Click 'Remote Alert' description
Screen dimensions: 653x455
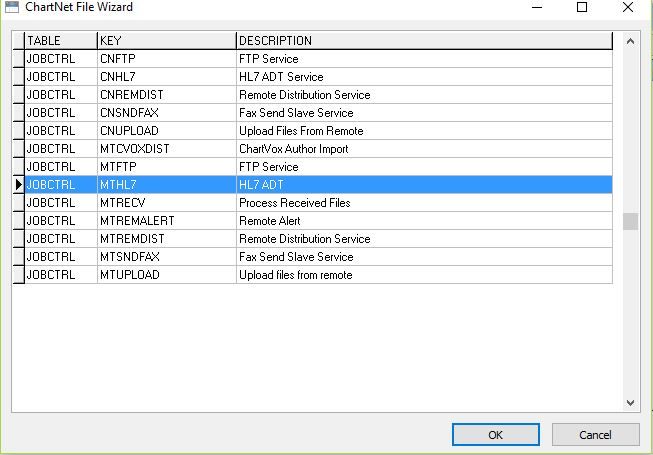click(269, 221)
